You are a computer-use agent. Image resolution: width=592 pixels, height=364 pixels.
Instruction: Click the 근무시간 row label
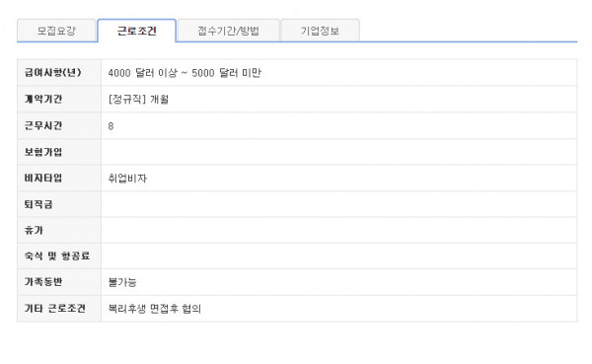coord(43,125)
